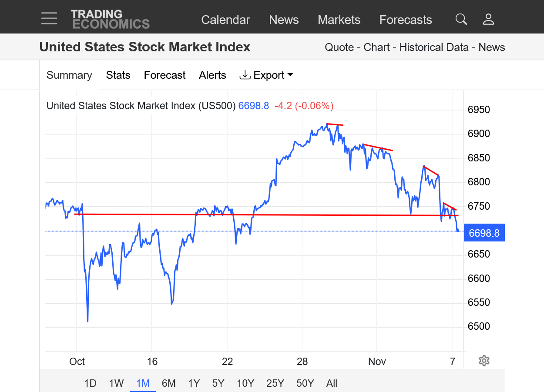The image size is (544, 392).
Task: Show All historical chart range
Action: point(332,383)
